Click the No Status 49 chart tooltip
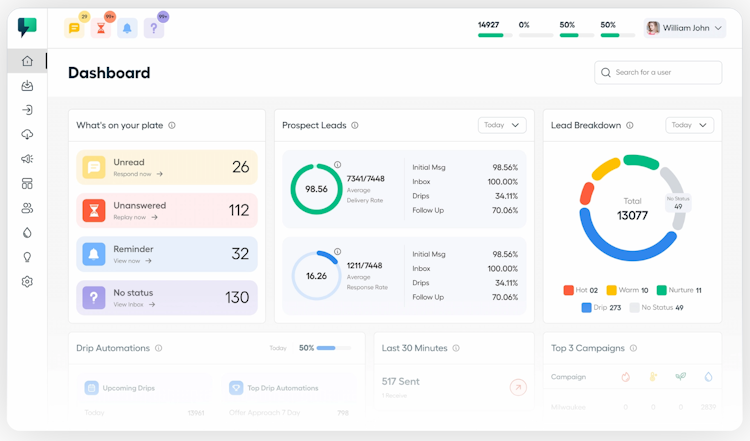Viewport: 750px width, 441px height. 678,203
